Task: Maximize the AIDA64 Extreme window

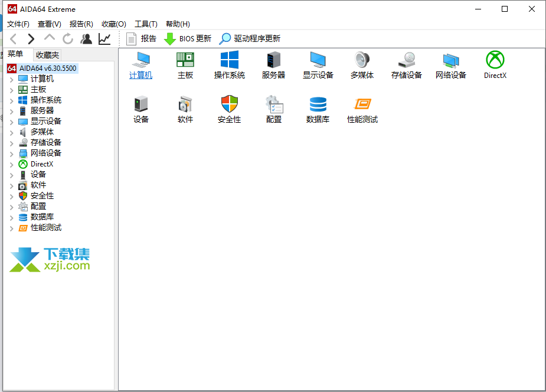Action: coord(505,9)
